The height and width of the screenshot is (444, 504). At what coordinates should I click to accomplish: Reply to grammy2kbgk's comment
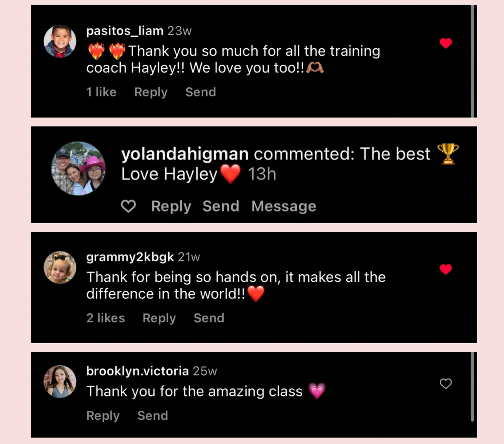coord(159,318)
